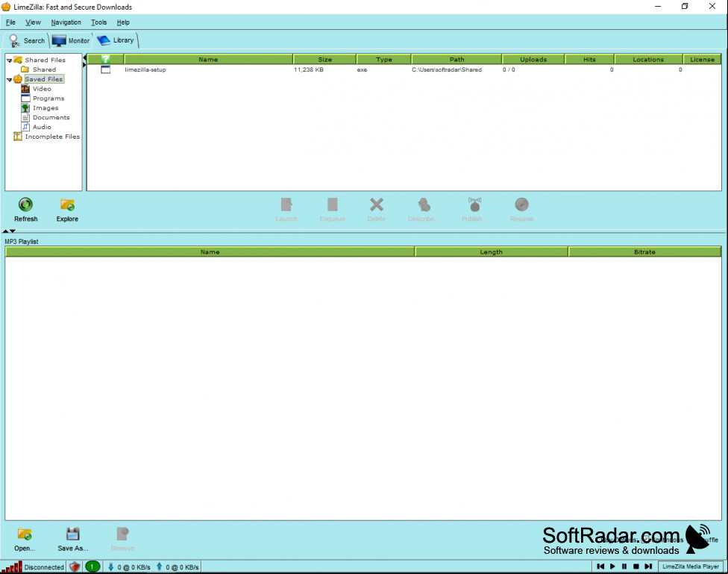Click the Remove playlist item icon
The height and width of the screenshot is (574, 728).
(x=122, y=534)
